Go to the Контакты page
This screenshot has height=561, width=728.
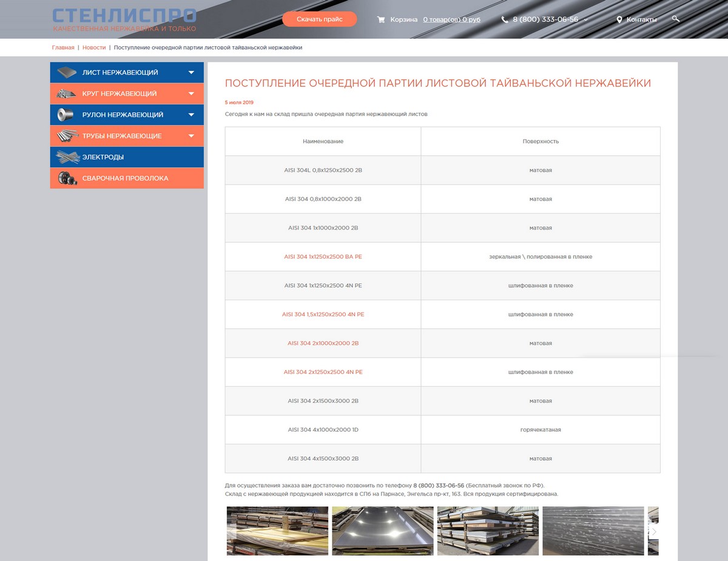641,19
